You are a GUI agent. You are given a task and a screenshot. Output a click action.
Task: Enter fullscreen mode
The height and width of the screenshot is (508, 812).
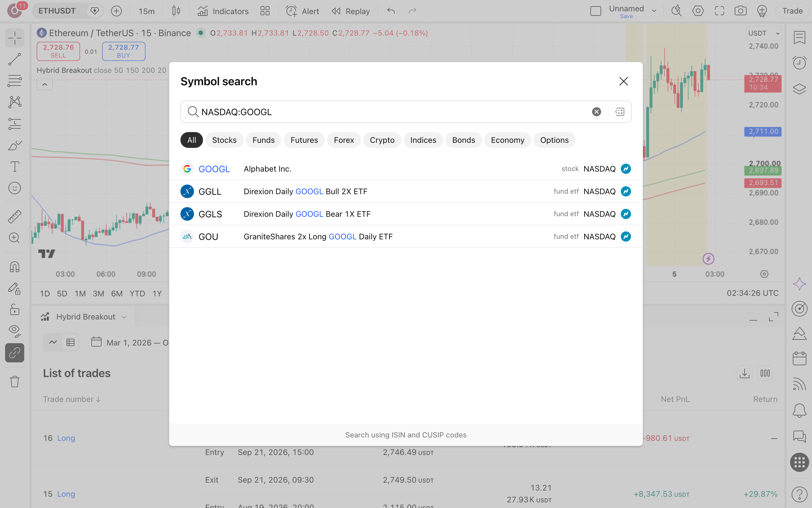pos(719,11)
